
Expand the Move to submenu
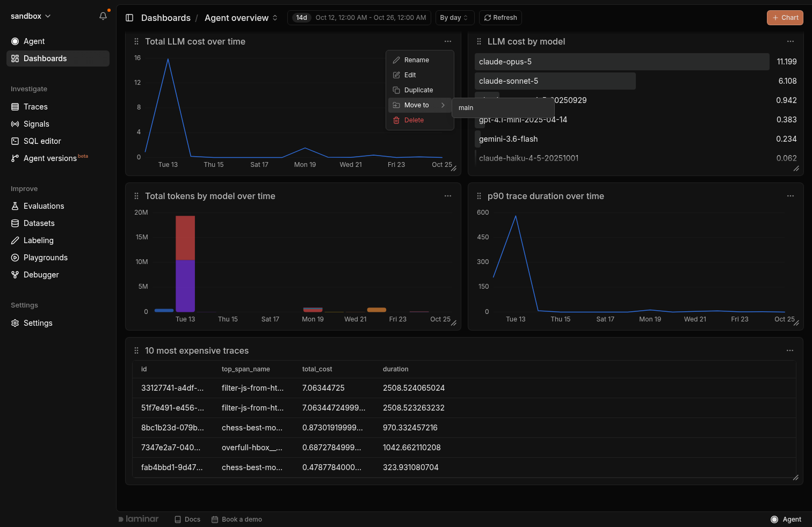point(419,105)
